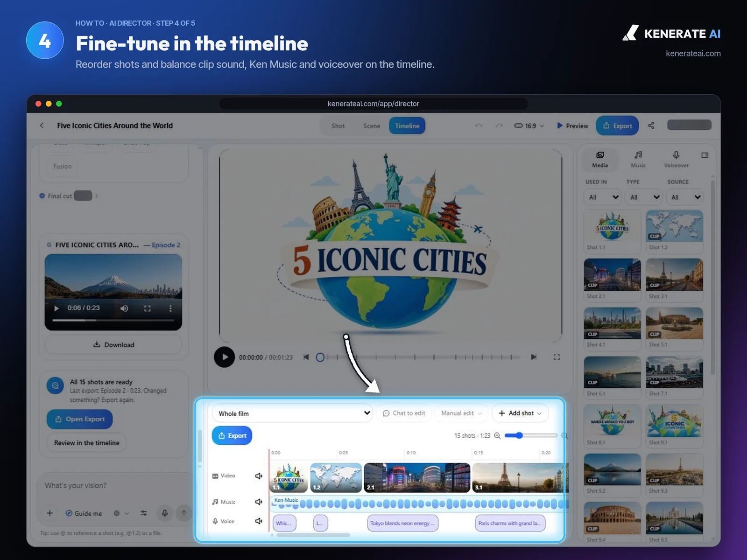
Task: Open the Media panel tab
Action: click(x=600, y=159)
